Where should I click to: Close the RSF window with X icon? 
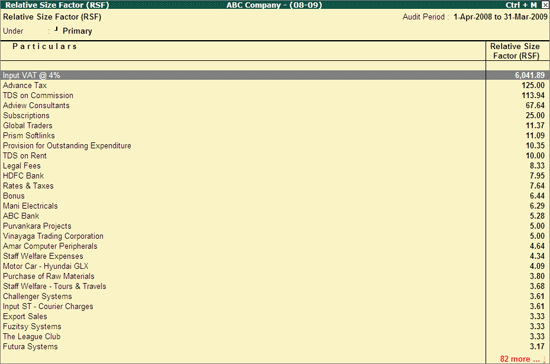point(545,5)
